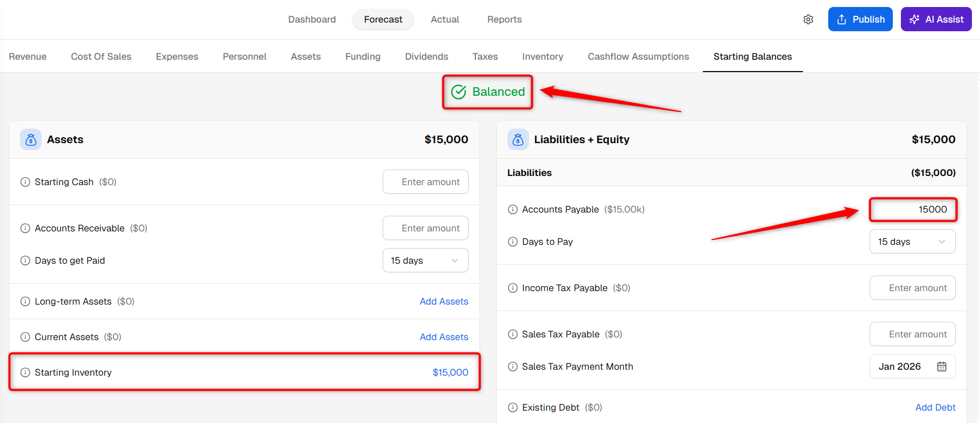Open the Dashboard tab

tap(312, 19)
